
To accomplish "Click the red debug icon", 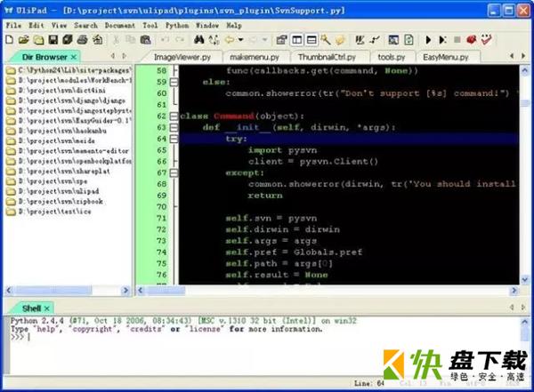I will point(472,40).
